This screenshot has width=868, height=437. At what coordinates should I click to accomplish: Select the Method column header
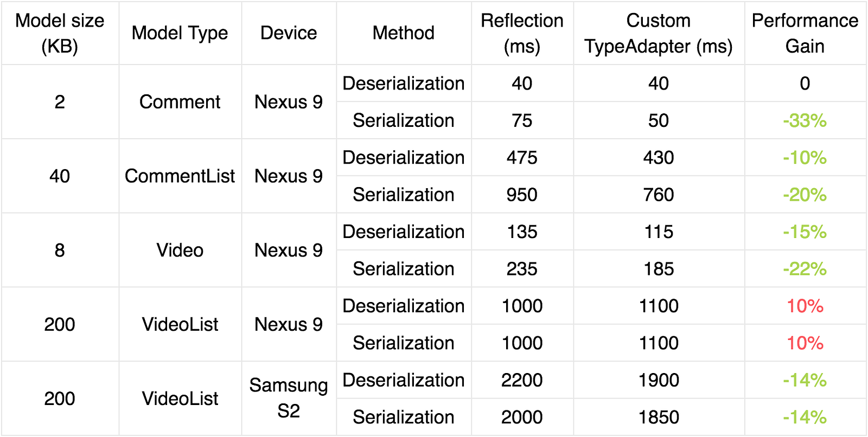click(x=404, y=33)
